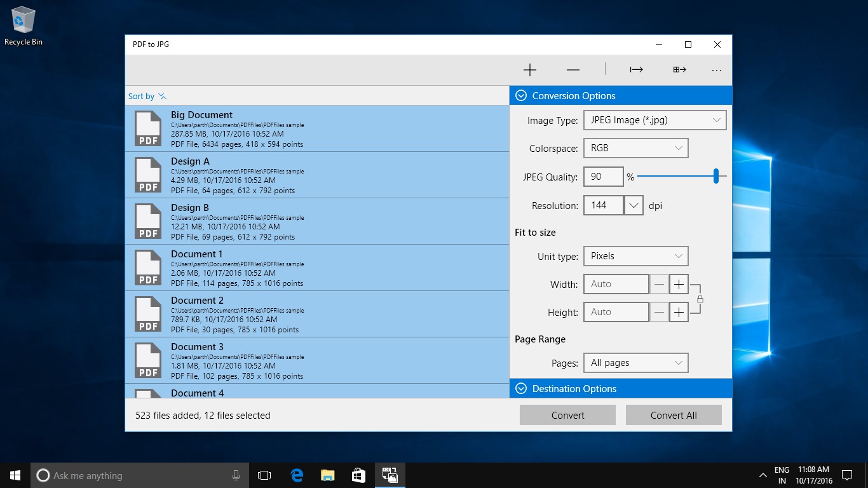Click the Convert button

coord(567,415)
